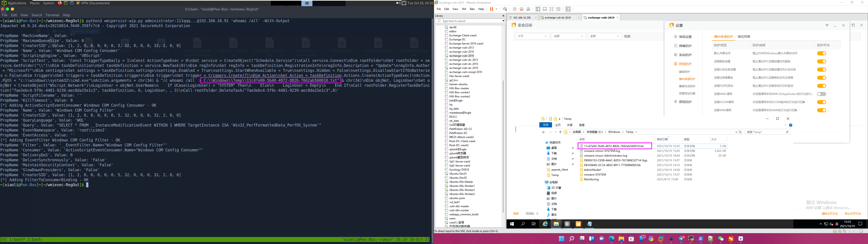Enable 远程MMC调用 protection switch
Viewport: 868px width, 244px height.
(x=821, y=94)
